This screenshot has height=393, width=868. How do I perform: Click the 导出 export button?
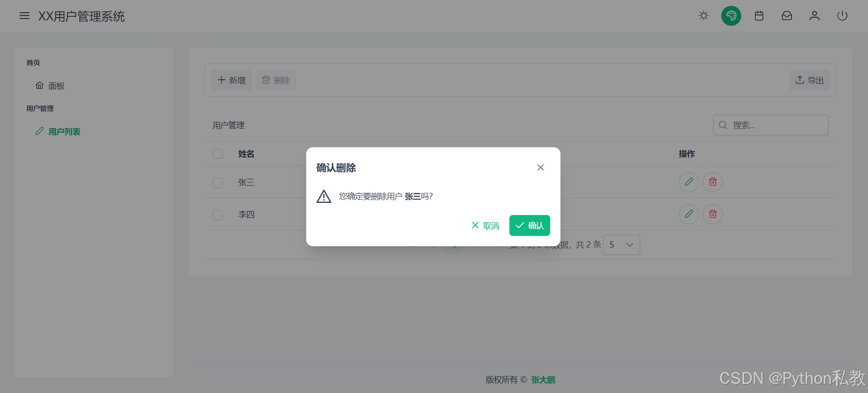tap(810, 80)
